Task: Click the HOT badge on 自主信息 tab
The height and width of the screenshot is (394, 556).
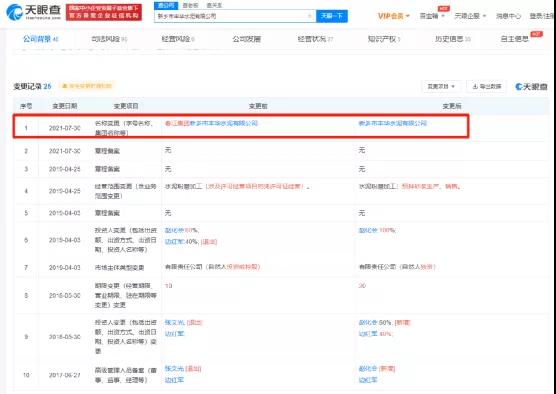Action: tap(536, 34)
